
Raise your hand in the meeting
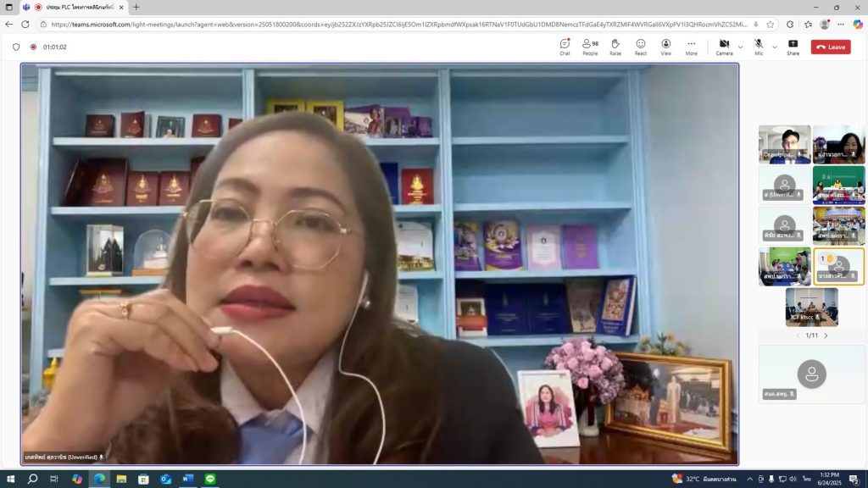(615, 47)
